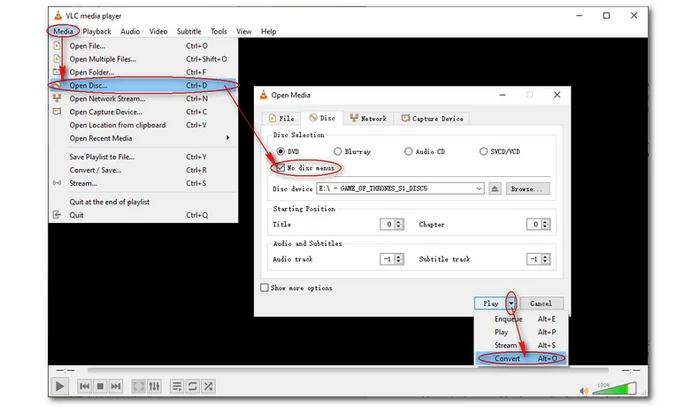Open the Playback menu
Screen dimensions: 700x407
pos(97,31)
